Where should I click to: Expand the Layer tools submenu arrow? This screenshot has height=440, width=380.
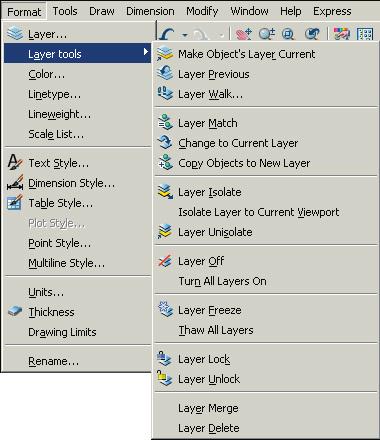146,52
